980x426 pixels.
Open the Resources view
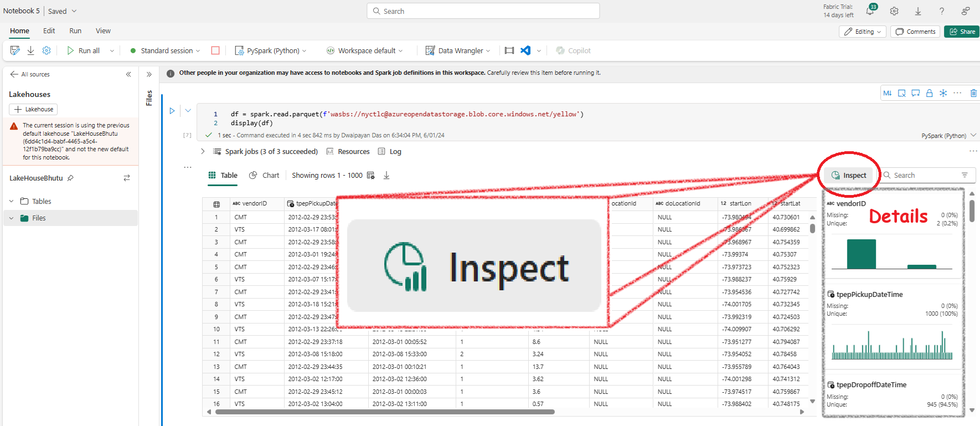coord(348,151)
